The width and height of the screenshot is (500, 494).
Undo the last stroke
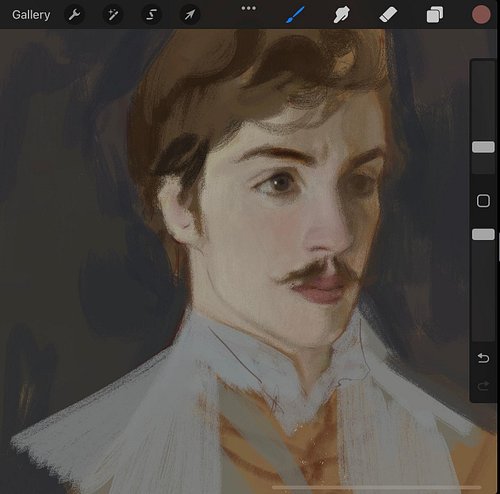[x=483, y=358]
